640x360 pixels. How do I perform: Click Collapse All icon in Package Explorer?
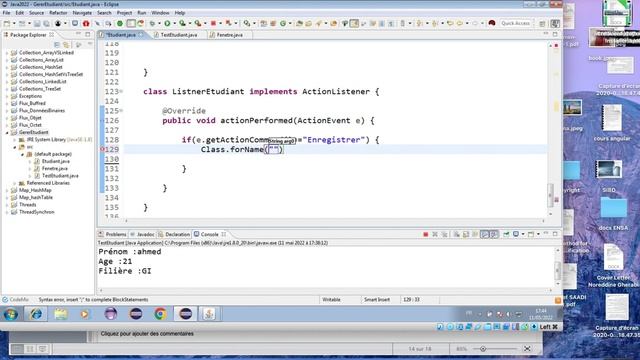click(57, 44)
